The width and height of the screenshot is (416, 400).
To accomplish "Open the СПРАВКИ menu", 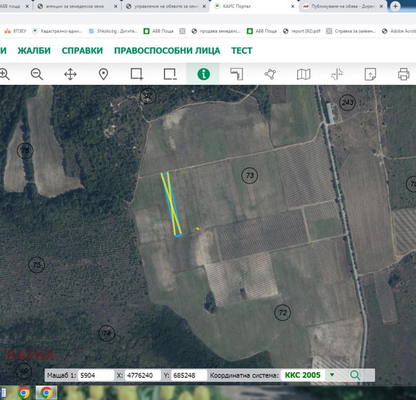I will click(82, 51).
